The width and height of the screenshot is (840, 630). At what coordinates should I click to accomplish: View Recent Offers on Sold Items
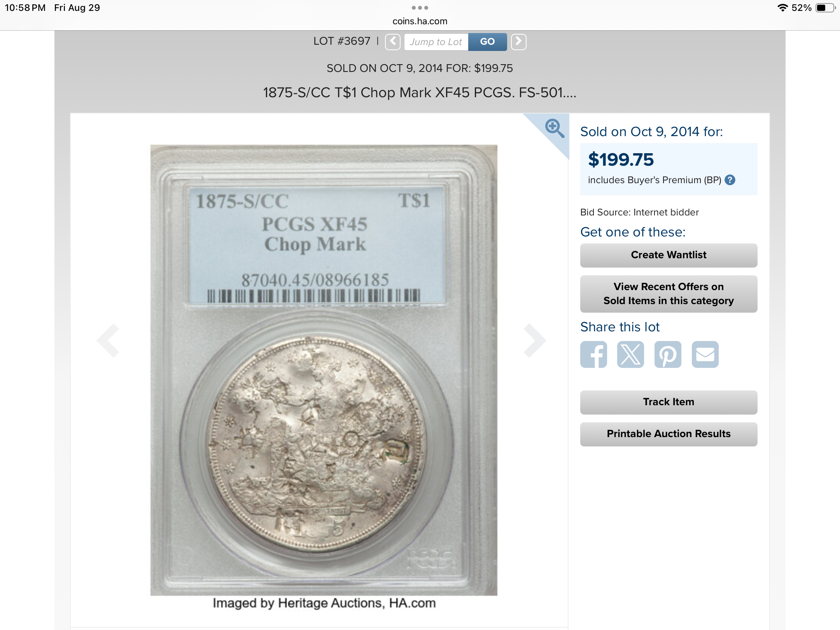668,294
